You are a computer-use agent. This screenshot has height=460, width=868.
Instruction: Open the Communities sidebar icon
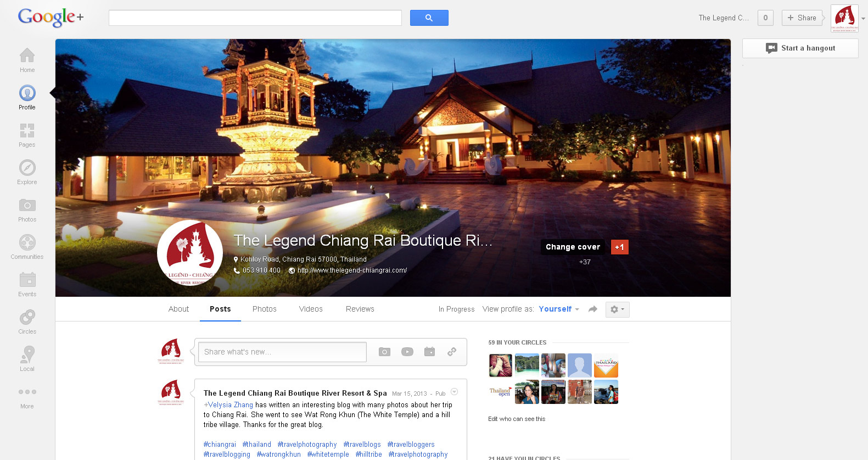(x=27, y=242)
